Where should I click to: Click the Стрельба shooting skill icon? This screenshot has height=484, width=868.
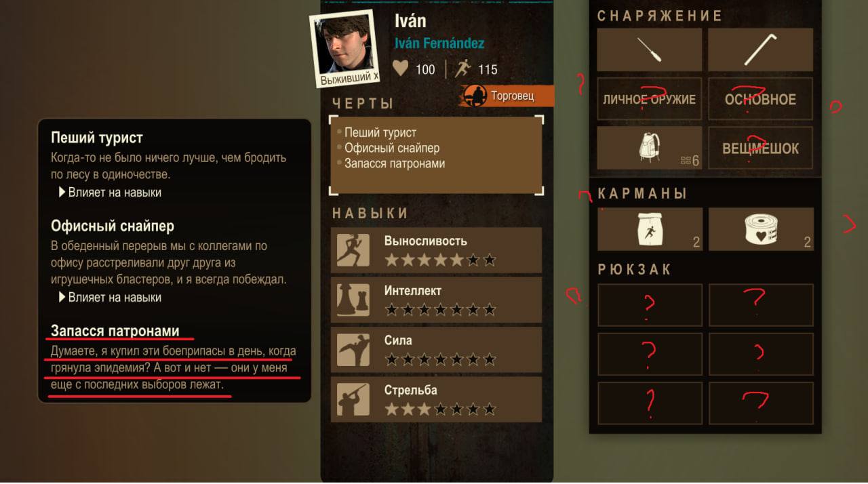click(353, 400)
